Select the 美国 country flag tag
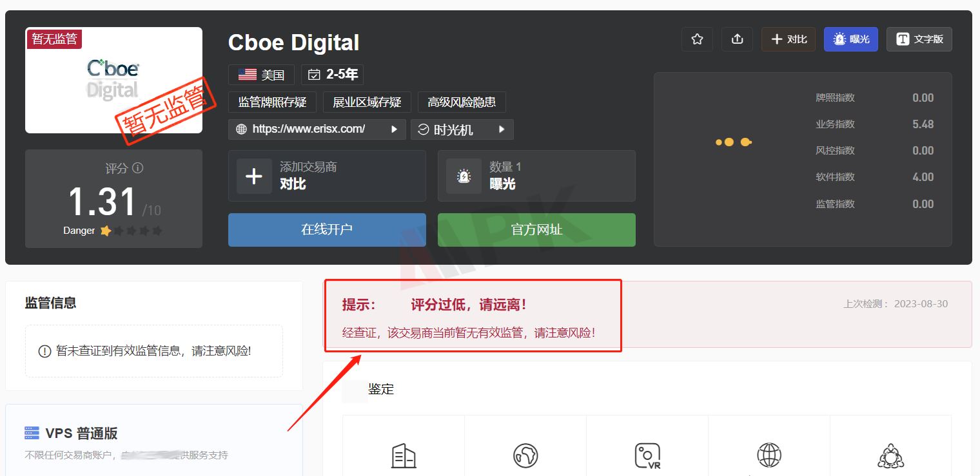 point(261,75)
